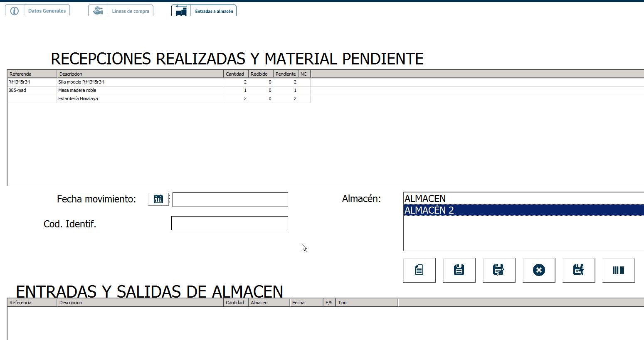Click the save-and-edit pencil disk button
The height and width of the screenshot is (340, 644).
499,270
